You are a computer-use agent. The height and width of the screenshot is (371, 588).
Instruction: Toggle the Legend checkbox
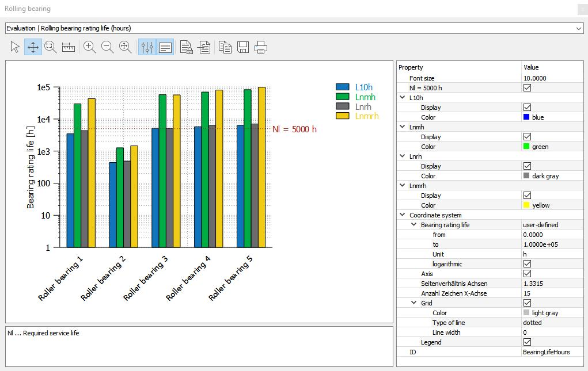click(x=528, y=342)
